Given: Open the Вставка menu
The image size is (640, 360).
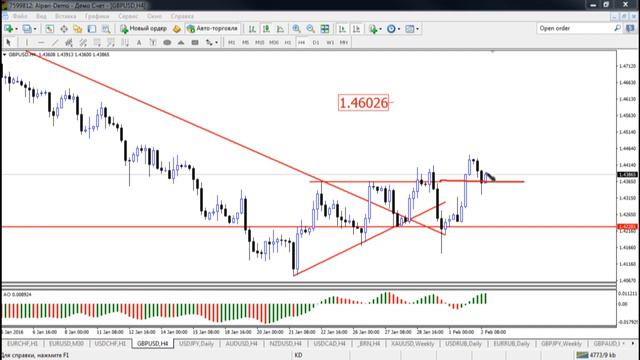Looking at the screenshot, I should tap(65, 16).
